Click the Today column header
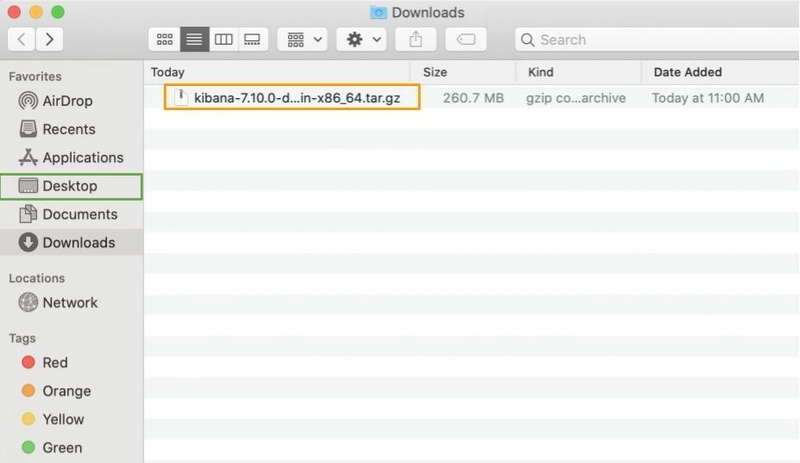The image size is (800, 463). (x=277, y=72)
